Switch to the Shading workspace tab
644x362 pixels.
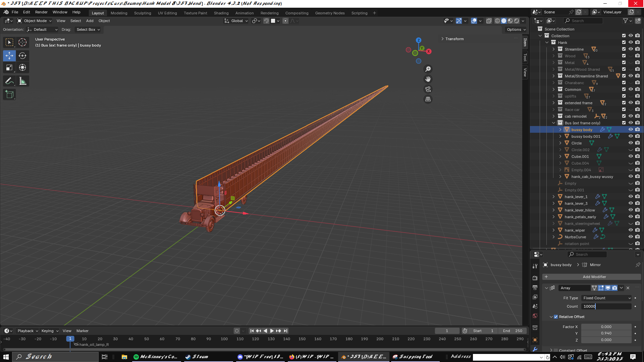[221, 13]
